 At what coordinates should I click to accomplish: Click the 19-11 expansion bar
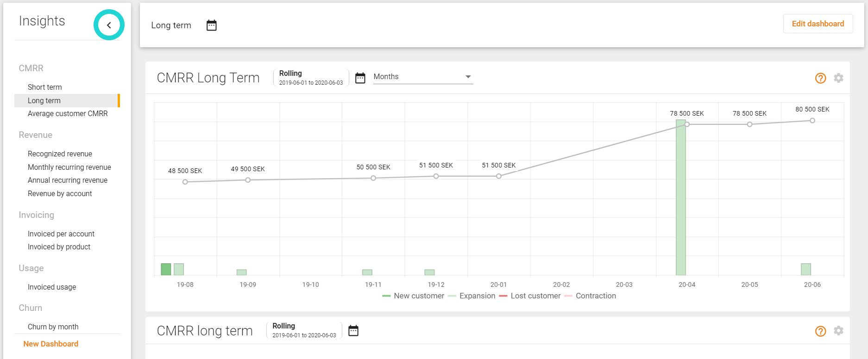click(367, 272)
